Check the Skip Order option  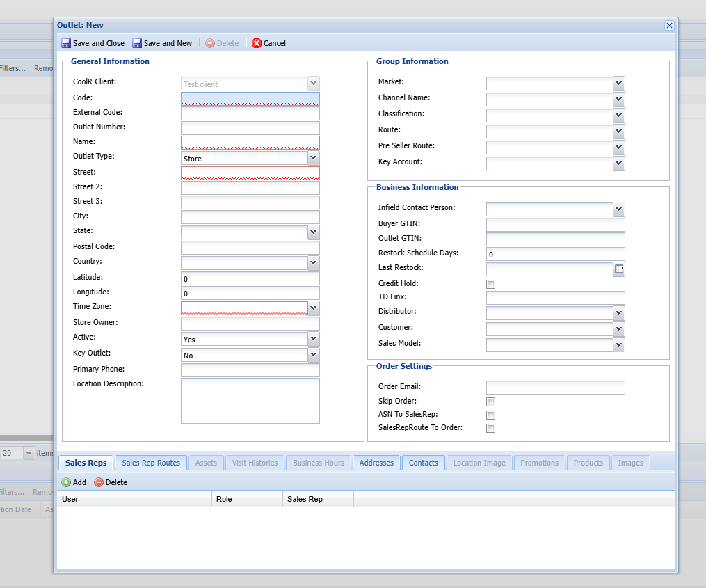pyautogui.click(x=491, y=402)
